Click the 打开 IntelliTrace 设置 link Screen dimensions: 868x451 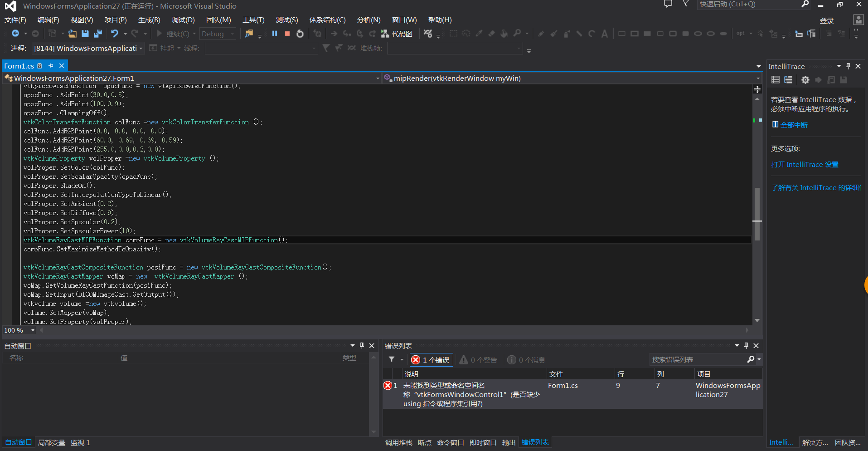[805, 164]
